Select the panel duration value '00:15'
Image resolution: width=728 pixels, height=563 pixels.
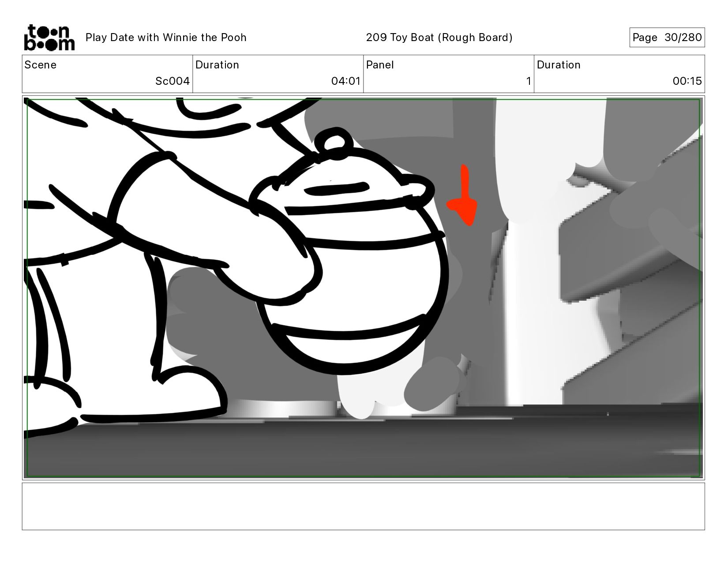coord(687,81)
